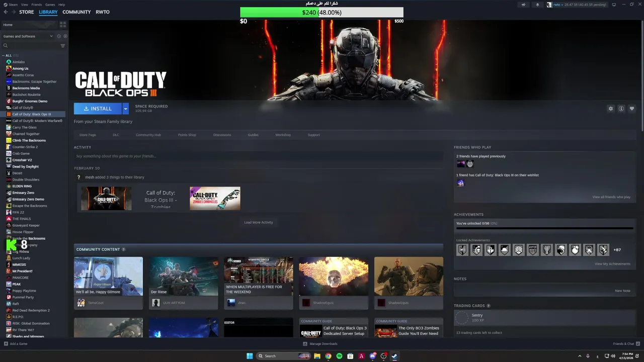The width and height of the screenshot is (644, 362).
Task: Click the forward navigation arrow
Action: point(13,12)
